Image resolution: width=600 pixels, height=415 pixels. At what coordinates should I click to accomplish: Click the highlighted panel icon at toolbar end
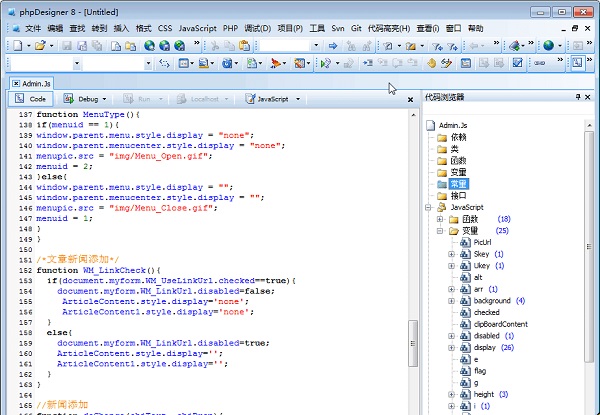tap(577, 63)
